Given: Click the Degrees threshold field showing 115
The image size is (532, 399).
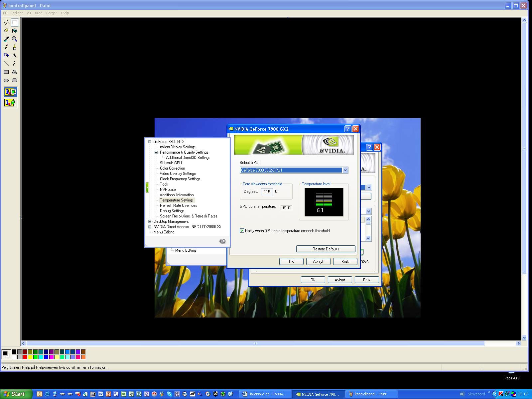Looking at the screenshot, I should click(x=267, y=192).
